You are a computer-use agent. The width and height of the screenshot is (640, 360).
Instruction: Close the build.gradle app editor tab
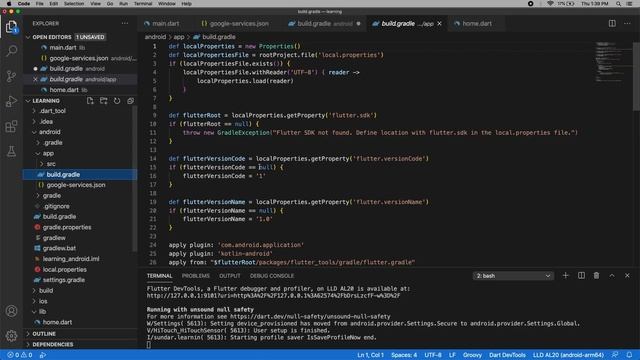(x=440, y=24)
